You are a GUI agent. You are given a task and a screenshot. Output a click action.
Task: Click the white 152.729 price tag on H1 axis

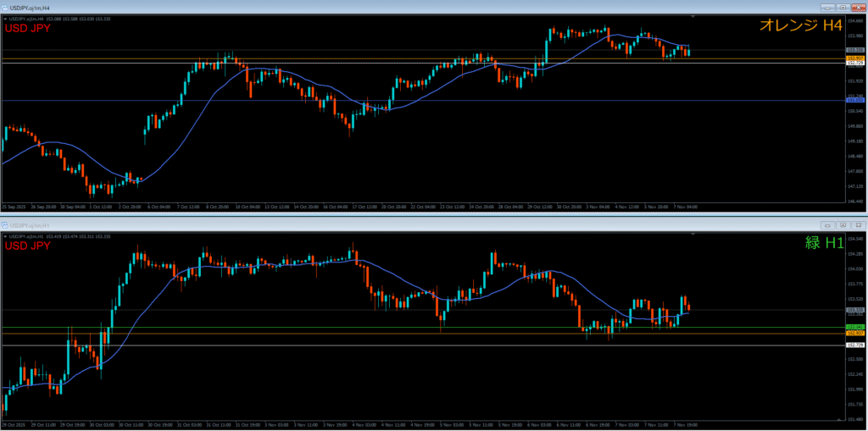tap(854, 345)
